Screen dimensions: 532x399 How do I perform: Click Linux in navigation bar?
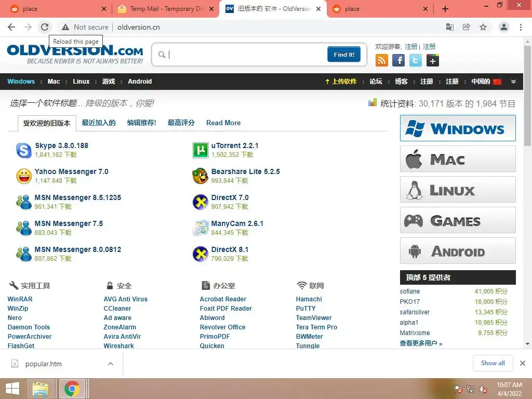point(81,82)
